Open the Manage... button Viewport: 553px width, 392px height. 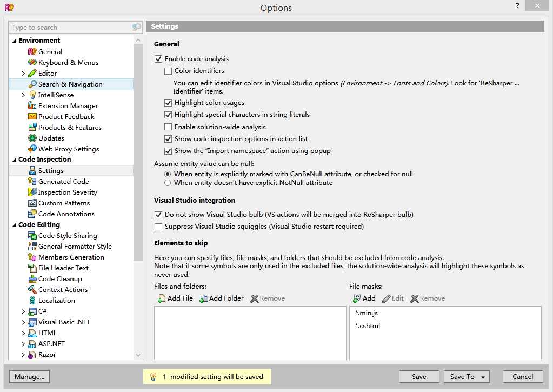(29, 376)
